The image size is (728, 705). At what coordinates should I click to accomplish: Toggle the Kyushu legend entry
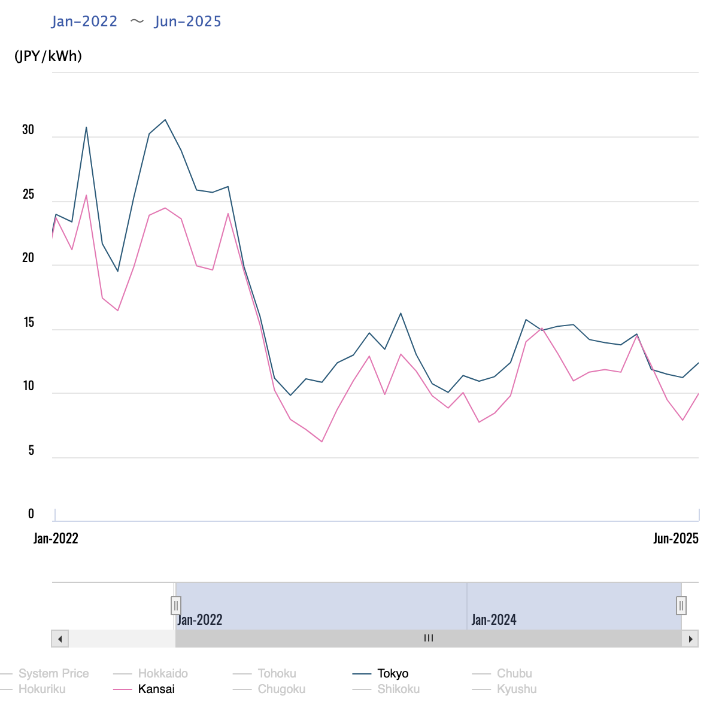click(x=517, y=689)
